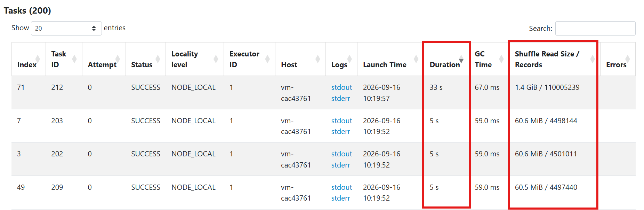Sort by Locality level using its arrows

coord(216,59)
